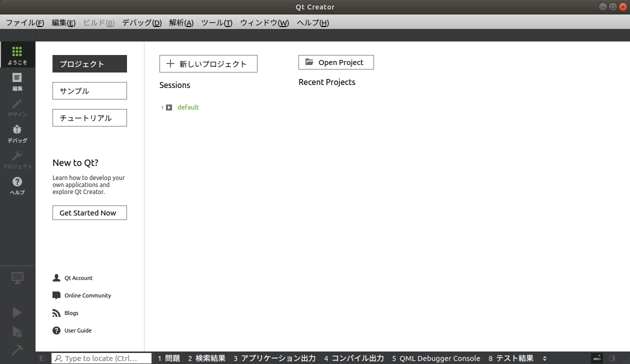The image size is (630, 364).
Task: Open the ヘルプ(H) menu
Action: point(313,23)
